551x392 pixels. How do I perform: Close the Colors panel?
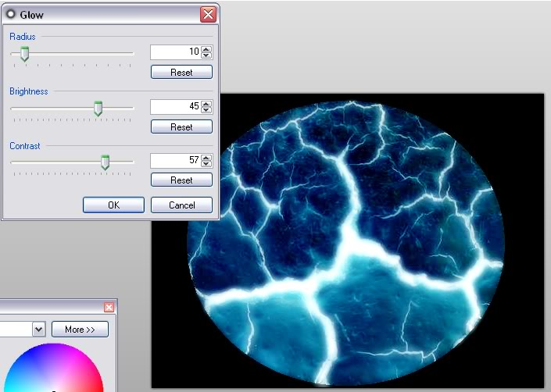pos(109,308)
